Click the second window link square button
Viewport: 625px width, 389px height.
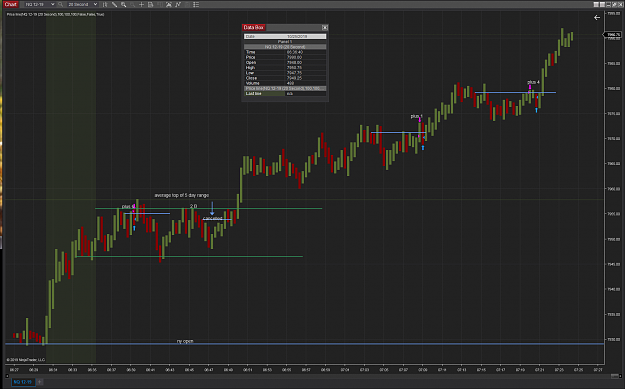click(602, 4)
